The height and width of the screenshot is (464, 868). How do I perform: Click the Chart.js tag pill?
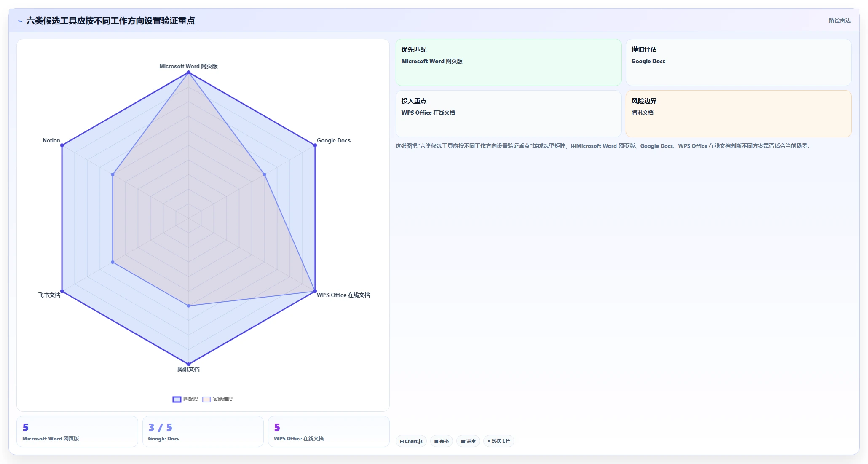coord(411,441)
